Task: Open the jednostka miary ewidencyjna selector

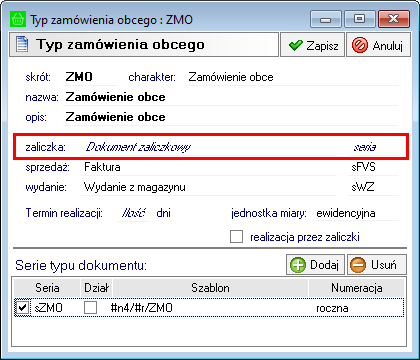Action: (x=356, y=213)
